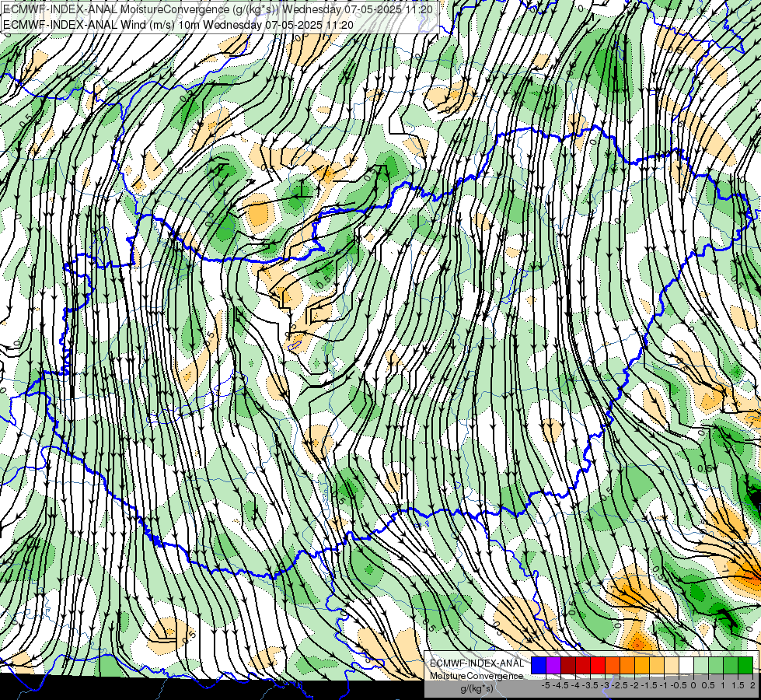Click the Wind (m/s) 10m title line
761x700 pixels.
click(178, 24)
